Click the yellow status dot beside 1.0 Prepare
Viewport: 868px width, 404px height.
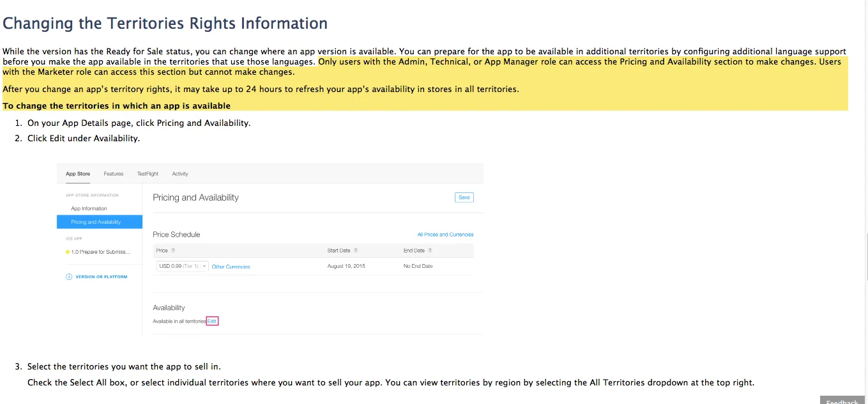[68, 252]
